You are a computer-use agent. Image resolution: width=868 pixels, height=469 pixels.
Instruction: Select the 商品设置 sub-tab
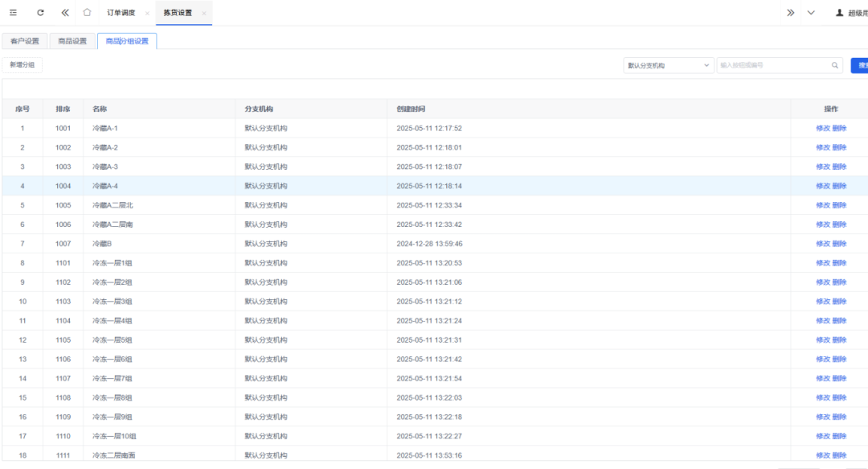72,41
